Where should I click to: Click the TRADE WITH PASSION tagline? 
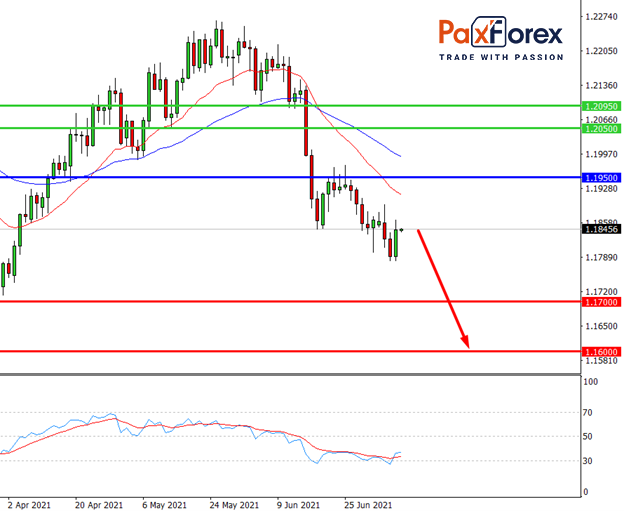tap(501, 57)
